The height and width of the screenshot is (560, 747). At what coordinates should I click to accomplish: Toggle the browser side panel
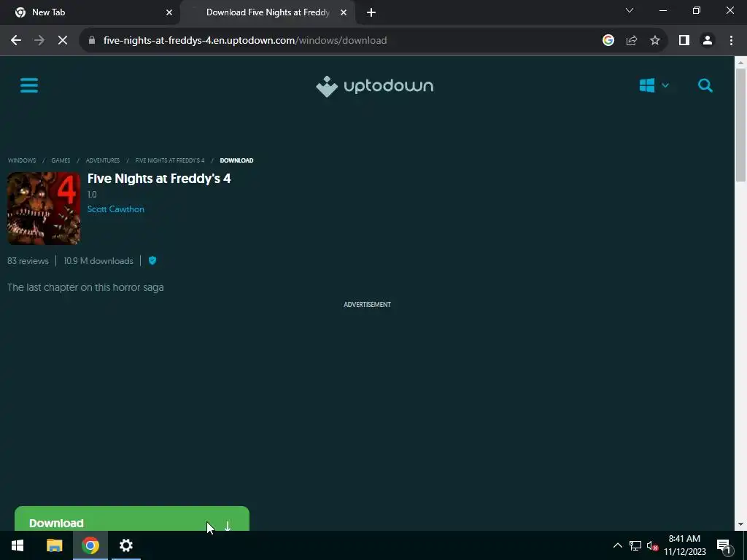[x=684, y=41]
